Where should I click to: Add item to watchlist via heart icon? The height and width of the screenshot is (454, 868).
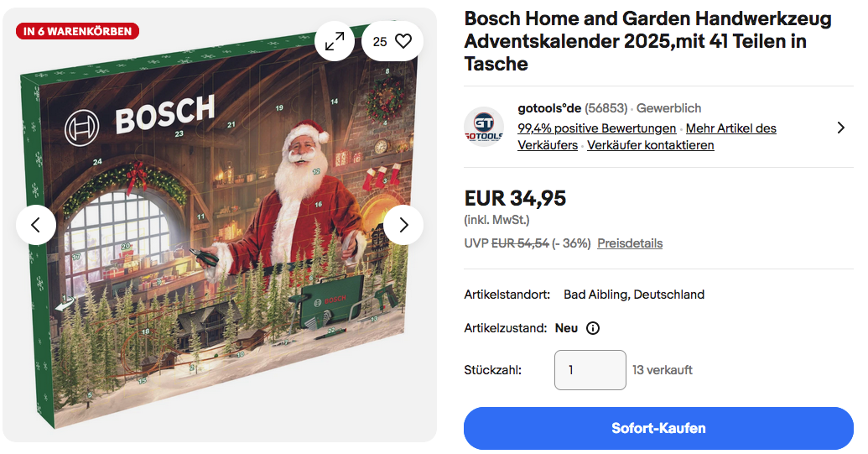click(x=403, y=41)
